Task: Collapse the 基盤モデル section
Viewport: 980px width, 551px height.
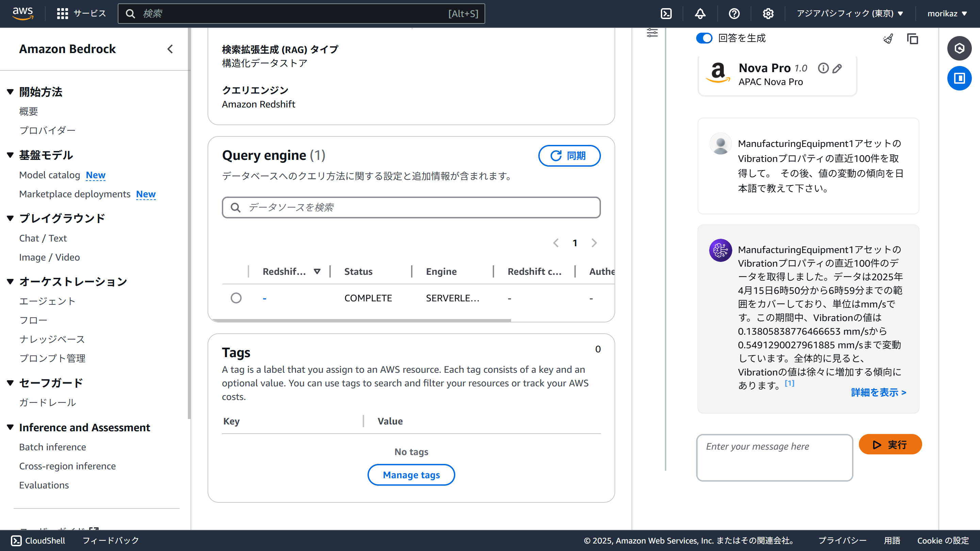Action: coord(10,155)
